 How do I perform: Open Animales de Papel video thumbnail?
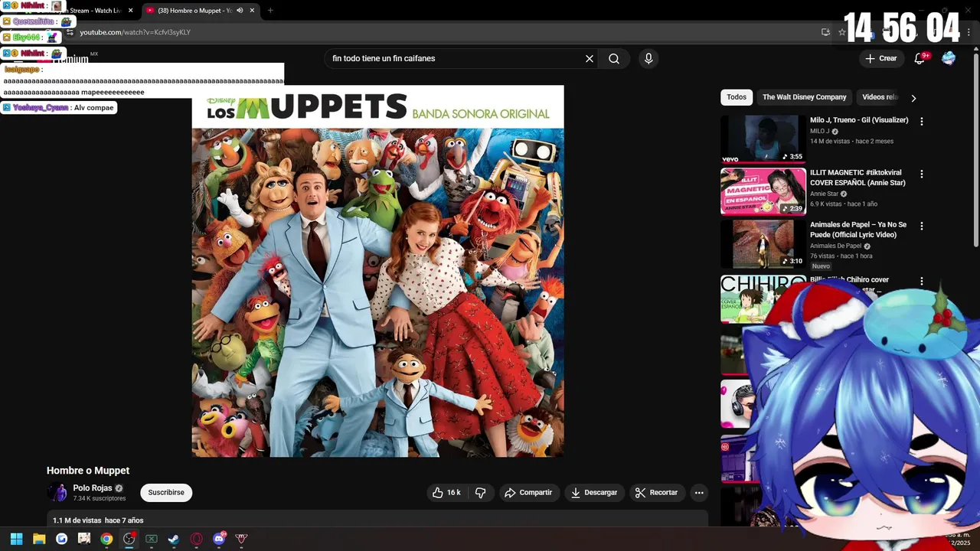tap(763, 244)
